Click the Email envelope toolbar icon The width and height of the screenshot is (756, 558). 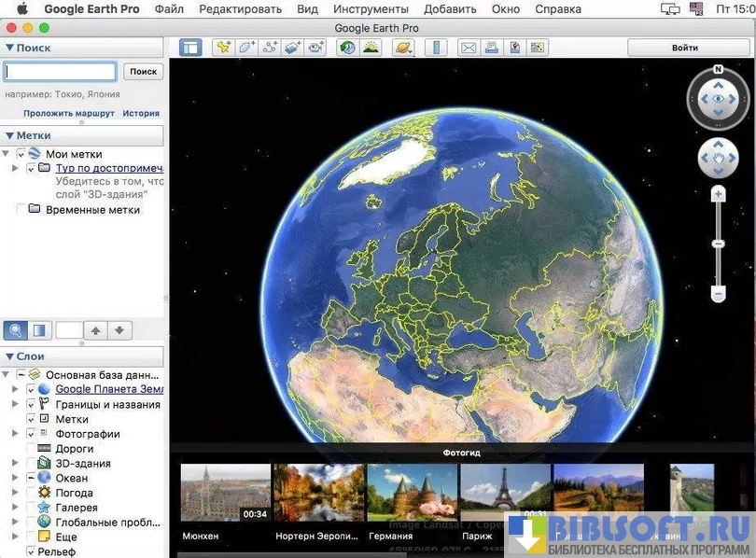pos(468,48)
